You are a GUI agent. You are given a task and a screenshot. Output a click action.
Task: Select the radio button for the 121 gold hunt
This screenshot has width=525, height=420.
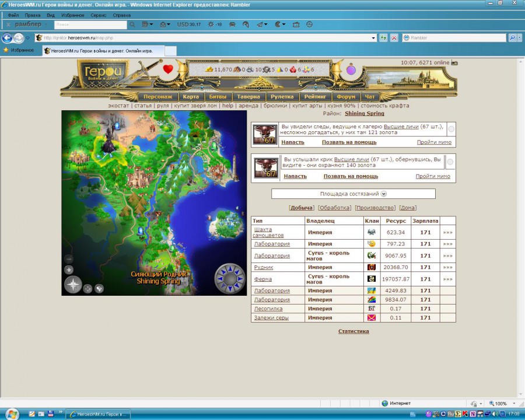click(452, 129)
